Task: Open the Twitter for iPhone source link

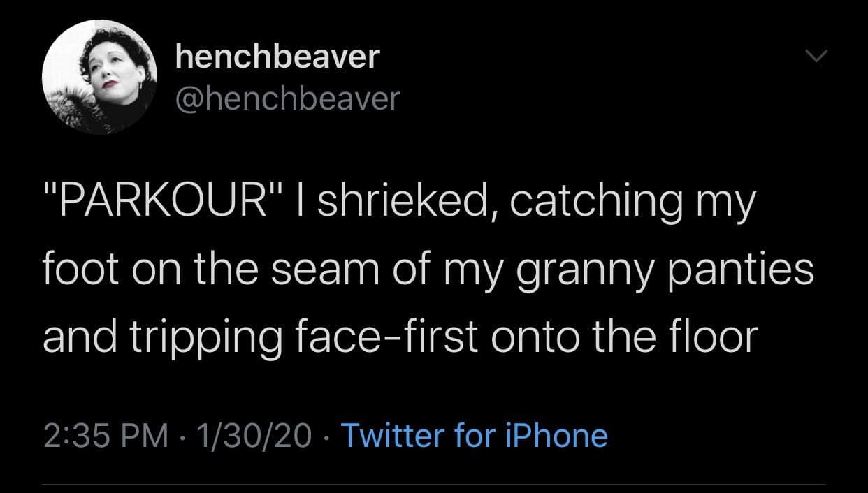Action: pos(473,435)
